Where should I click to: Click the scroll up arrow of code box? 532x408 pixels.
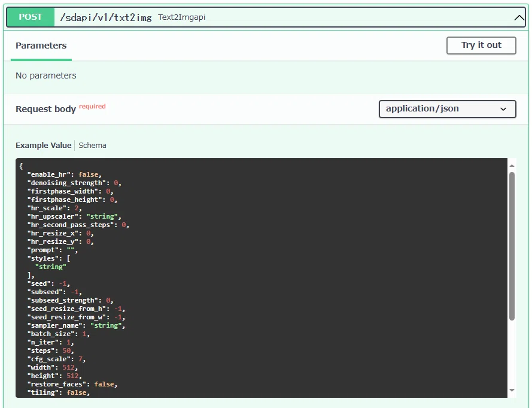(x=512, y=165)
